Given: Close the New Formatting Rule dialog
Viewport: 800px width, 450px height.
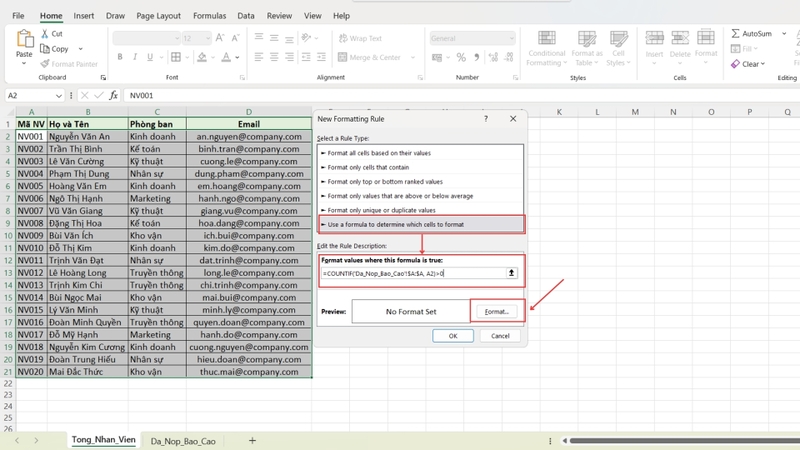Looking at the screenshot, I should [513, 119].
